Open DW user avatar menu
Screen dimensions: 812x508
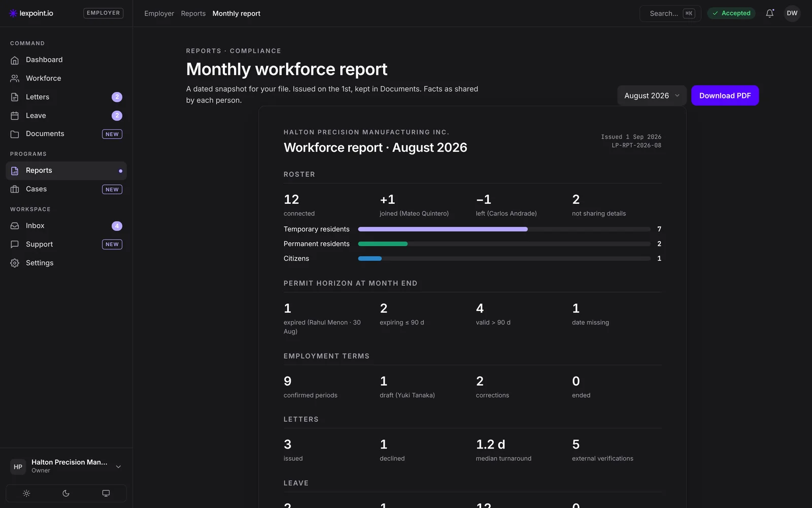pyautogui.click(x=792, y=13)
